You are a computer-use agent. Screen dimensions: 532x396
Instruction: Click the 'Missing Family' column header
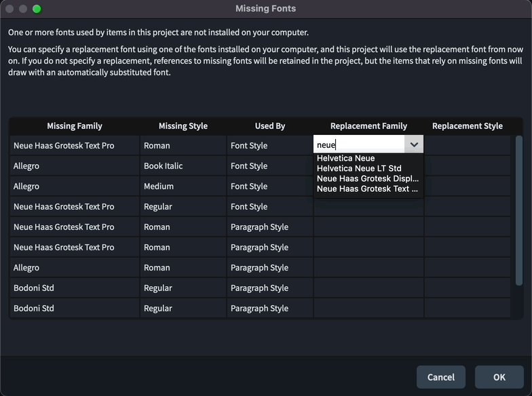click(75, 126)
